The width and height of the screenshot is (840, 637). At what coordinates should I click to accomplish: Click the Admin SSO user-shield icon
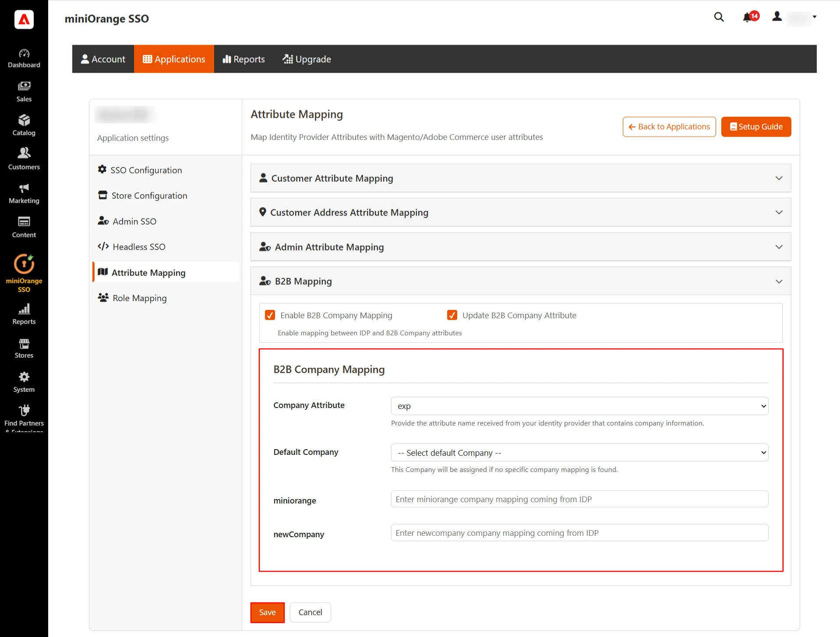(x=103, y=221)
